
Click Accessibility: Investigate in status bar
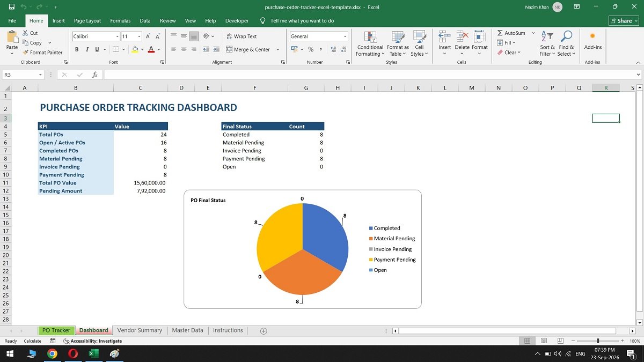[92, 341]
